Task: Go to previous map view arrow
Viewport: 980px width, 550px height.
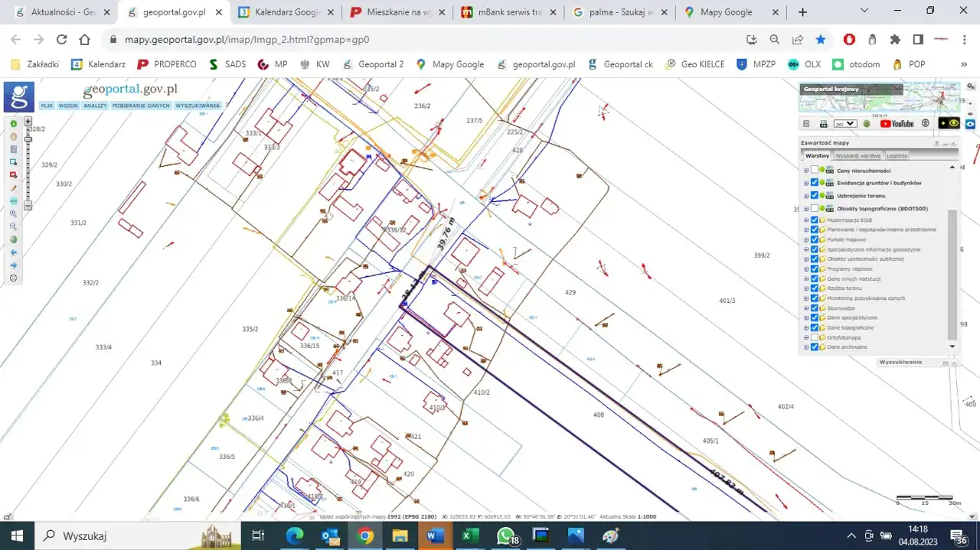Action: tap(13, 252)
